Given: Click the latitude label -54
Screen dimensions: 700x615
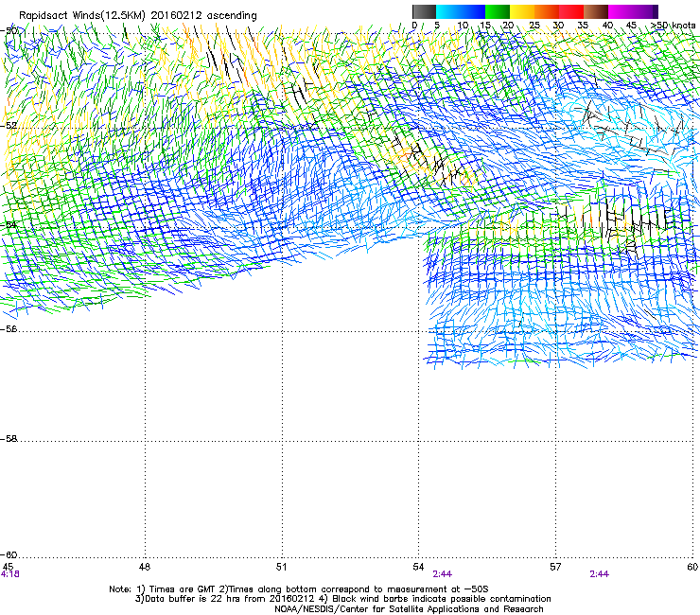Looking at the screenshot, I should [9, 225].
